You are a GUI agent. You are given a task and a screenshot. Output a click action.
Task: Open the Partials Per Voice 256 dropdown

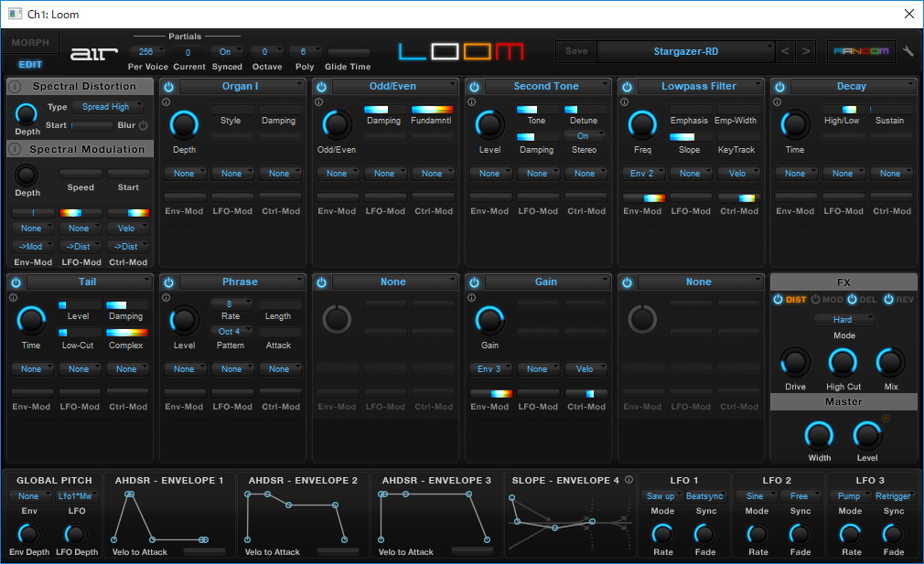coord(148,52)
